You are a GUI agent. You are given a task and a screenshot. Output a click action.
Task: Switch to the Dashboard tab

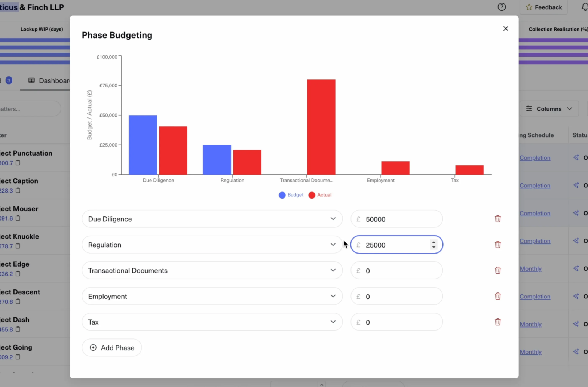tap(49, 80)
